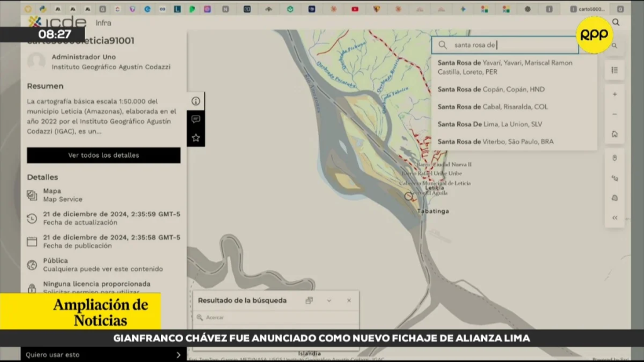This screenshot has width=644, height=362.
Task: Click 'Acercar' in the search result popup
Action: click(x=211, y=317)
